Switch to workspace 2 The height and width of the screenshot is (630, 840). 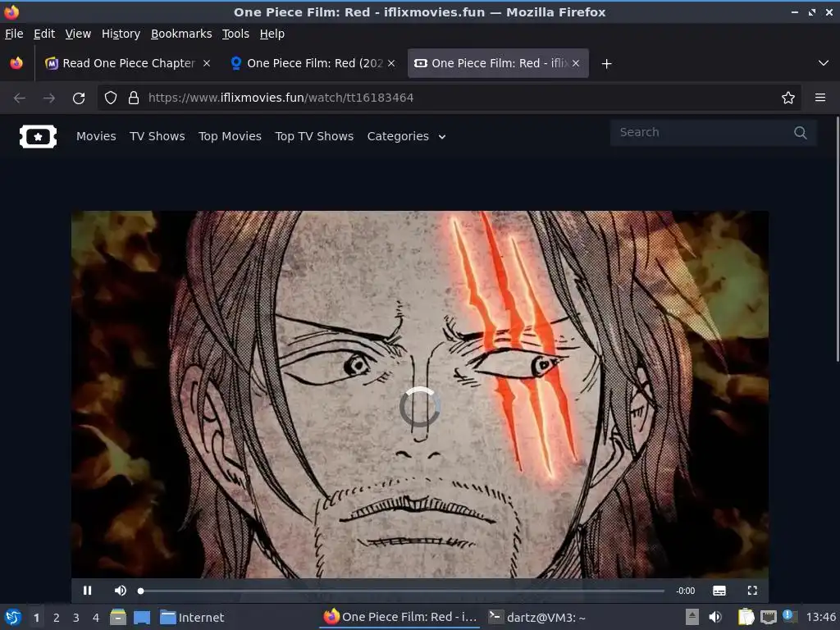pos(57,618)
